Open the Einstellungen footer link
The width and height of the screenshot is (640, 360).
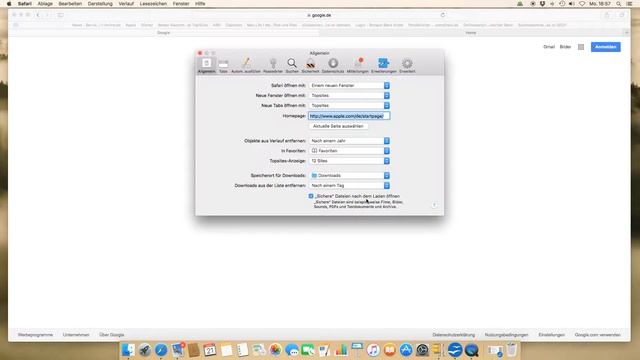click(x=551, y=335)
